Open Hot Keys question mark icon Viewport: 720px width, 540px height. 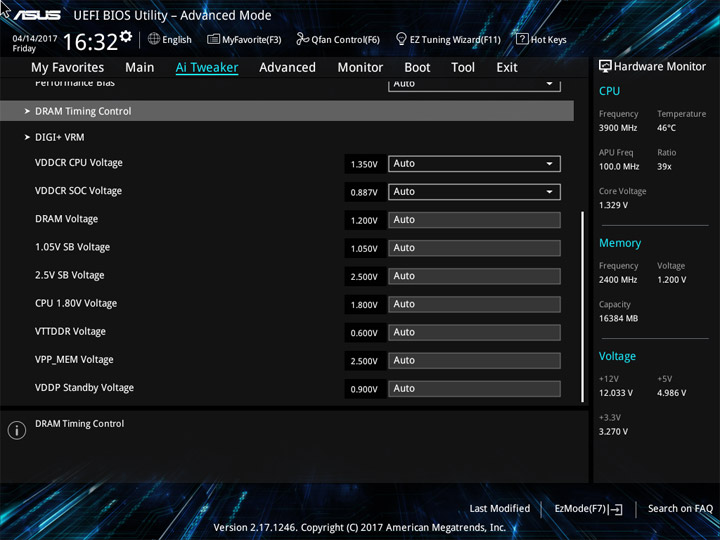click(522, 39)
